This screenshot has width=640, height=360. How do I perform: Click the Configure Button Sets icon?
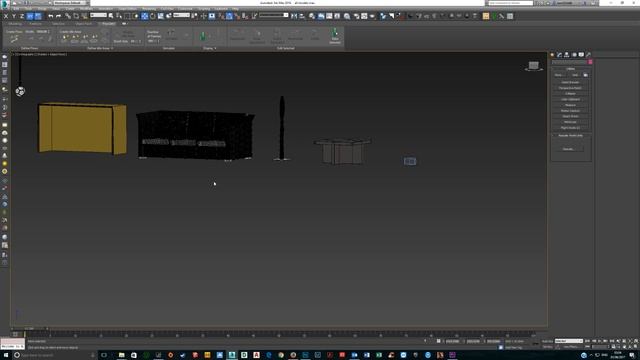585,75
